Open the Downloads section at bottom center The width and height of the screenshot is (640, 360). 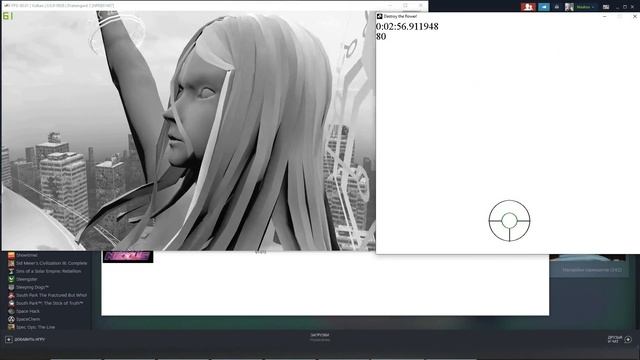320,337
